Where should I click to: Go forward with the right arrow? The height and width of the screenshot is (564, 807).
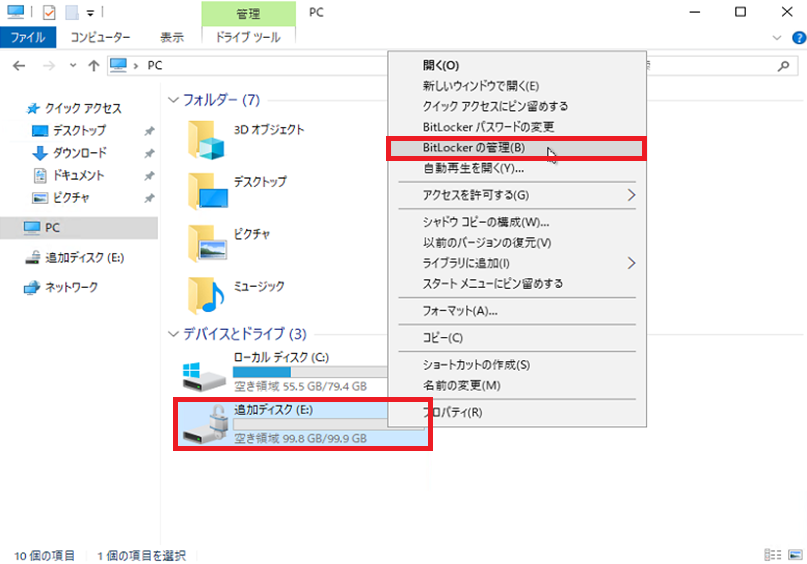coord(49,65)
